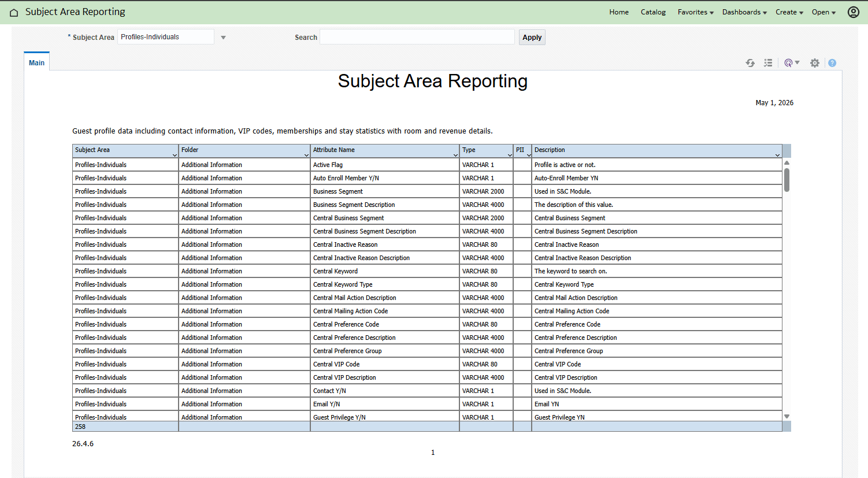
Task: Click the Email Y/N attribute cell
Action: pyautogui.click(x=385, y=404)
